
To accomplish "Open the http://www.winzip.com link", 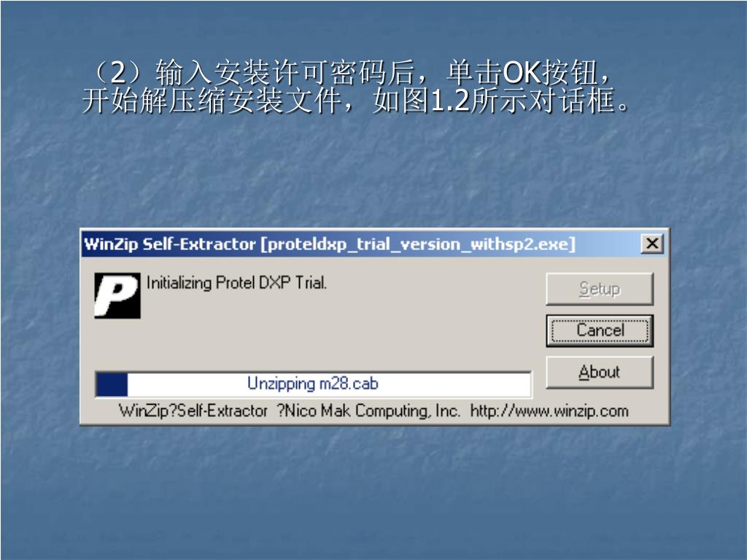I will 549,411.
